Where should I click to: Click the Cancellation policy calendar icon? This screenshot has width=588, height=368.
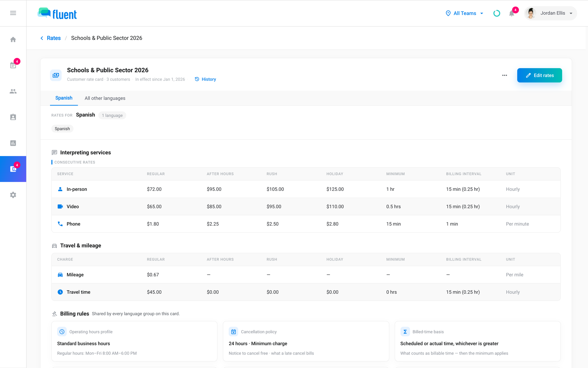[x=233, y=332]
